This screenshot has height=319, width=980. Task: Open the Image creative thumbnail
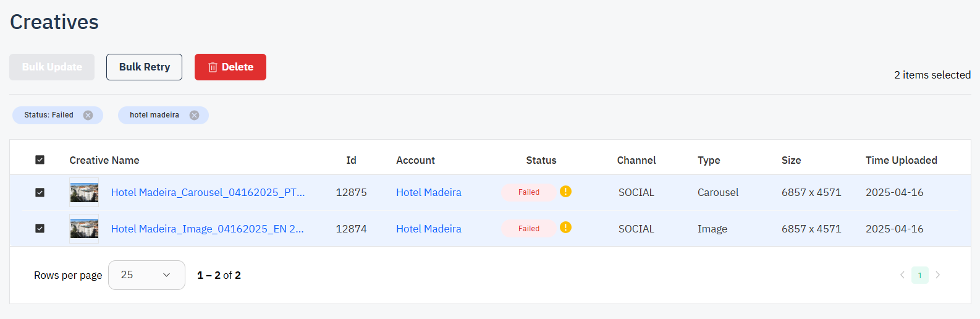84,229
